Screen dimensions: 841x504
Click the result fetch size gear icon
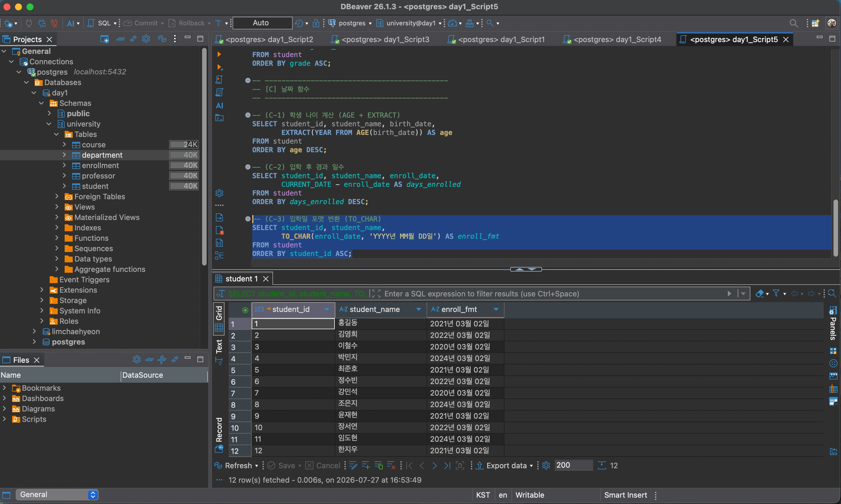tap(546, 466)
